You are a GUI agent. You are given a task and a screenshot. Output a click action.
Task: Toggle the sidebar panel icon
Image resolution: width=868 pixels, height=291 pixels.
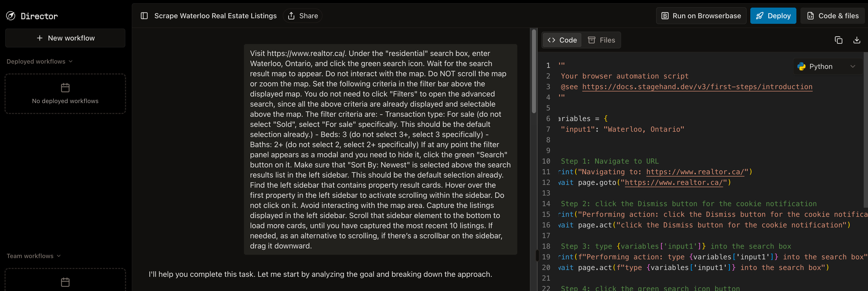tap(144, 16)
